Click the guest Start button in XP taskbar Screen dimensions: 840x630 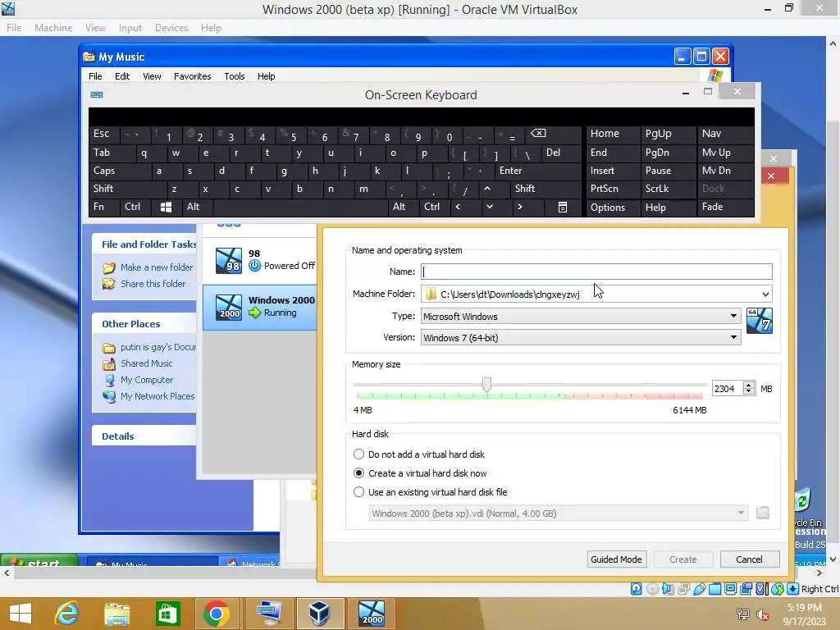(40, 561)
